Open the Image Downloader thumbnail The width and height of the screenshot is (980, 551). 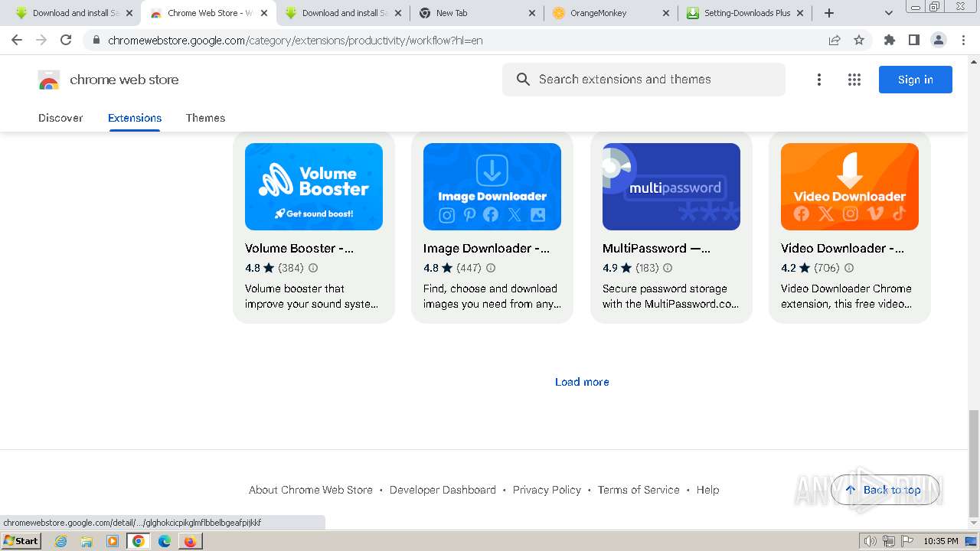(492, 187)
